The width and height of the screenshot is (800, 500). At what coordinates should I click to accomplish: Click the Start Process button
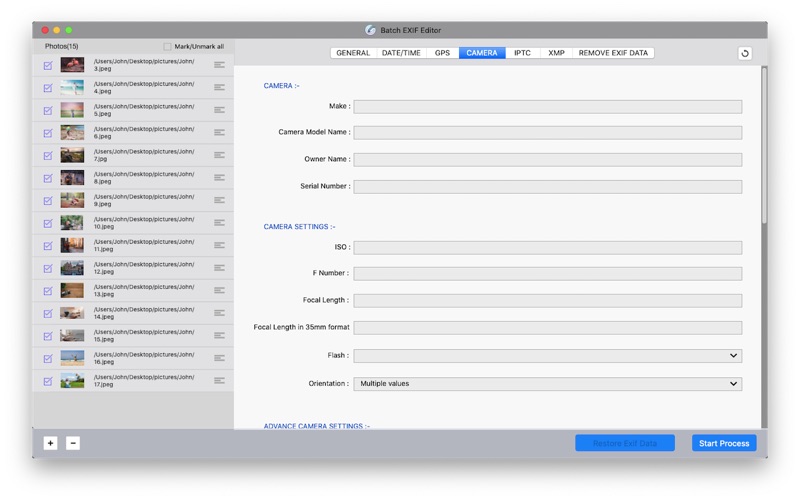point(724,443)
